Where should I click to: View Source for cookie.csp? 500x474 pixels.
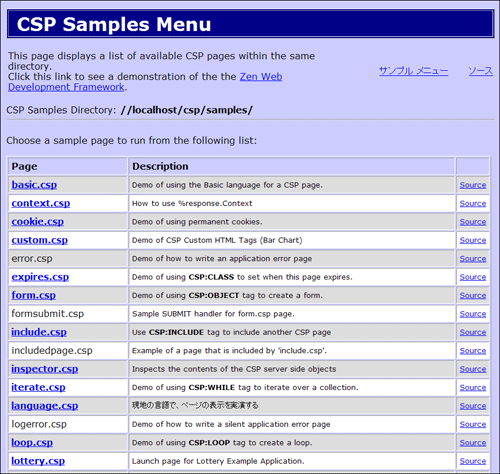473,222
